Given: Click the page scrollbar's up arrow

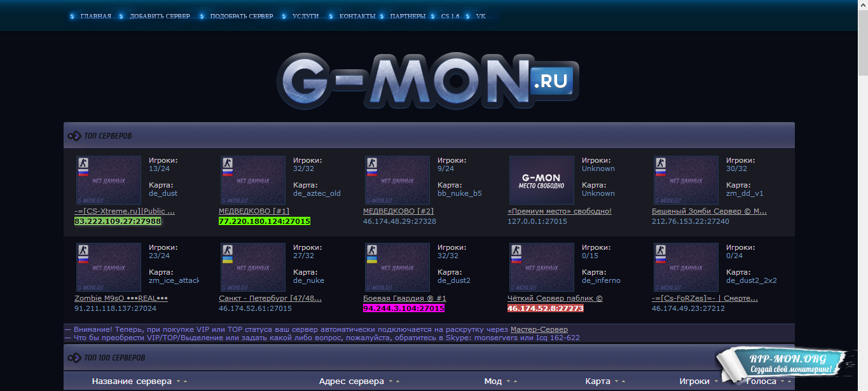Looking at the screenshot, I should 862,5.
